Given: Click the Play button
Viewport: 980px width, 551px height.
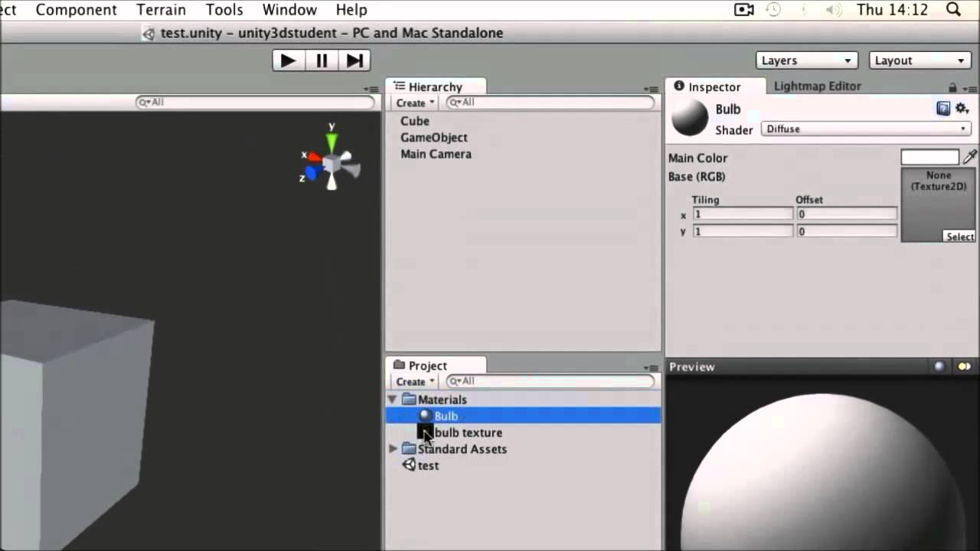Looking at the screenshot, I should click(x=289, y=60).
